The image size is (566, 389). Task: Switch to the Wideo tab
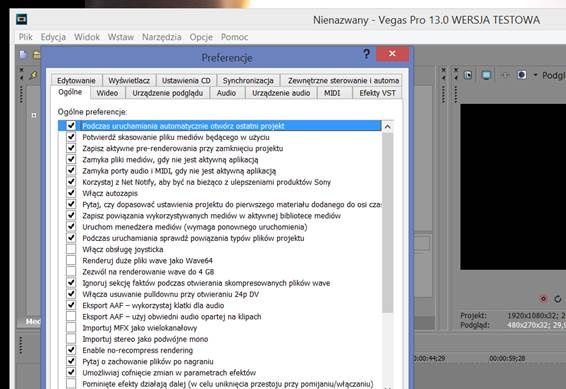pos(107,93)
